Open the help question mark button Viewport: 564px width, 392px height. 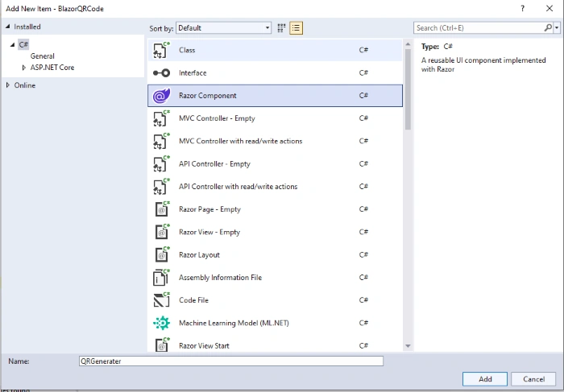(x=523, y=8)
